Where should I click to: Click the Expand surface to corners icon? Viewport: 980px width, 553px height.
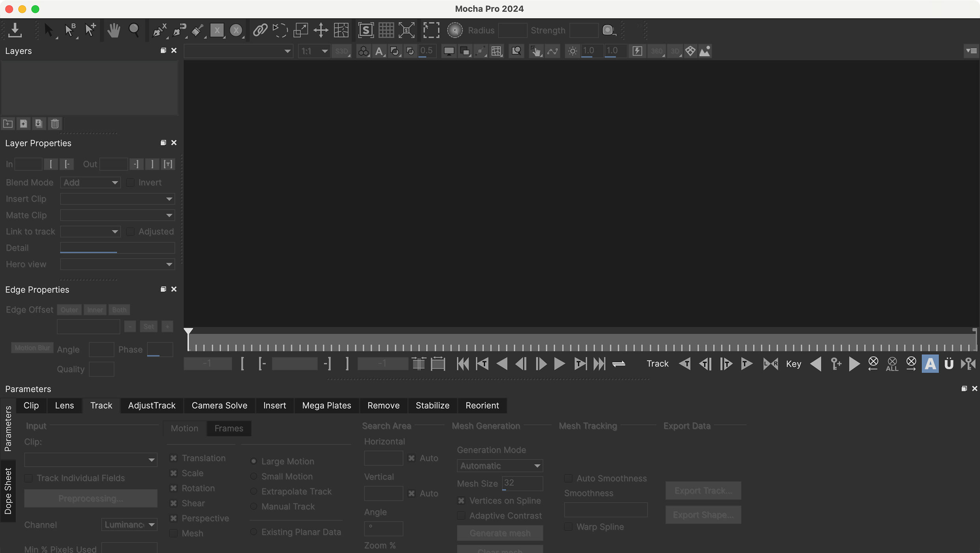406,30
